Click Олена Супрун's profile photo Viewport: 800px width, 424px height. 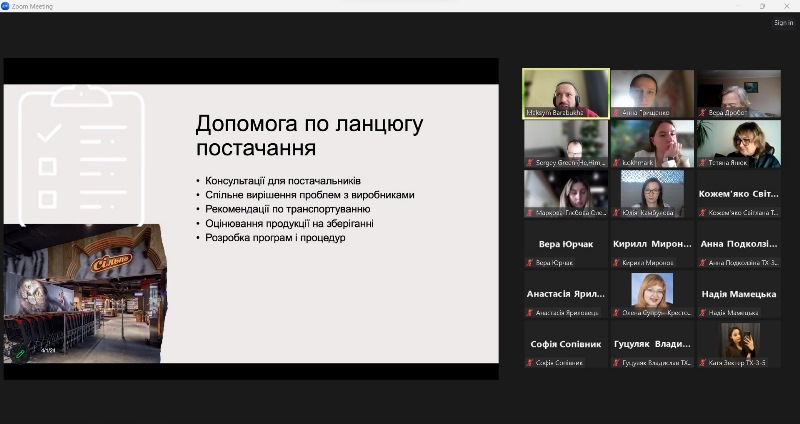[652, 290]
